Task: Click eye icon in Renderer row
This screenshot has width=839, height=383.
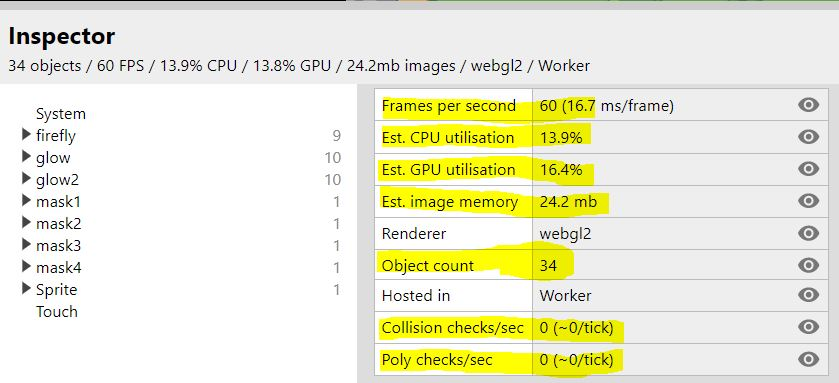Action: click(808, 233)
